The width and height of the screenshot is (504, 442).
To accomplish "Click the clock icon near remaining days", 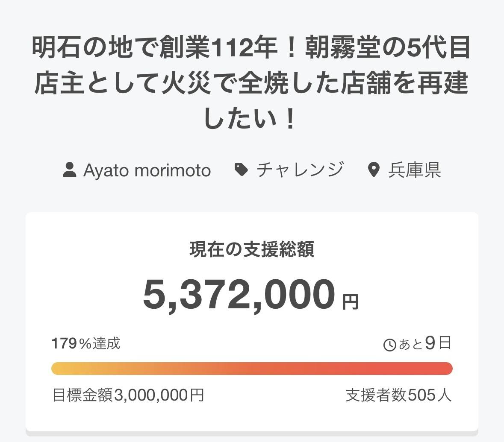I will click(390, 345).
